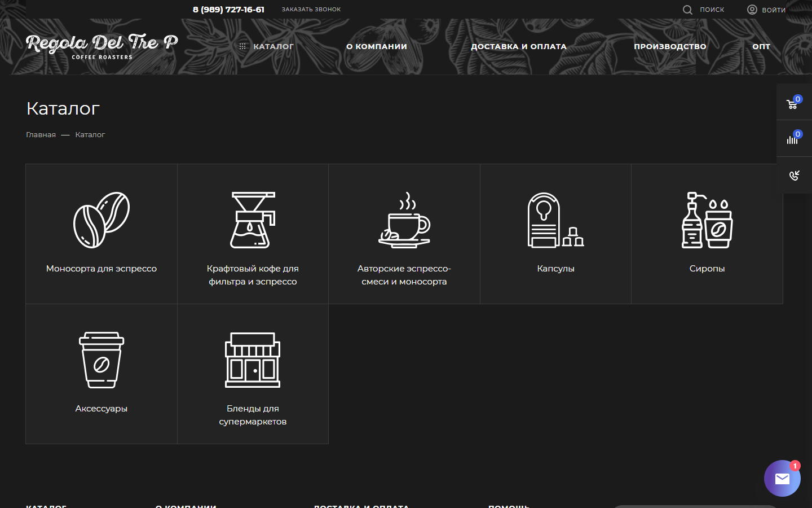This screenshot has height=508, width=812.
Task: Select the takeaway cup accessories icon
Action: pos(101,360)
